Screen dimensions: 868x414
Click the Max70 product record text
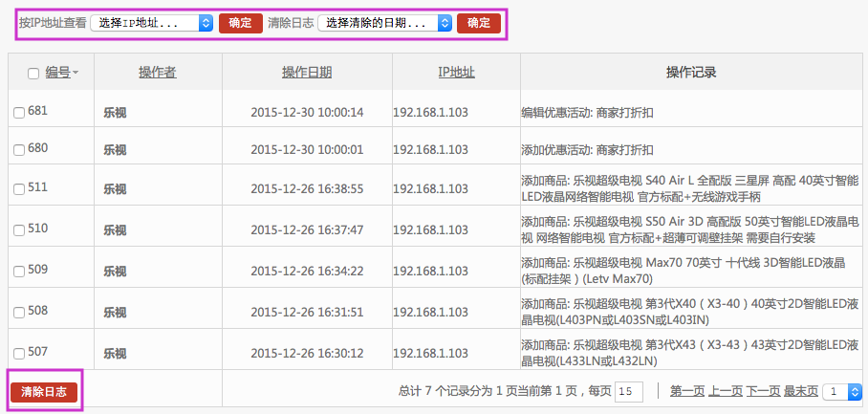[684, 271]
